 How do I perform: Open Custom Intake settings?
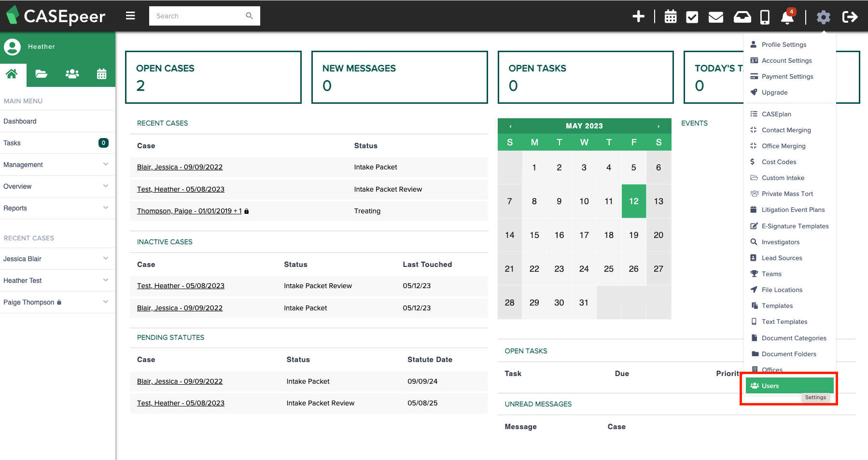point(790,178)
